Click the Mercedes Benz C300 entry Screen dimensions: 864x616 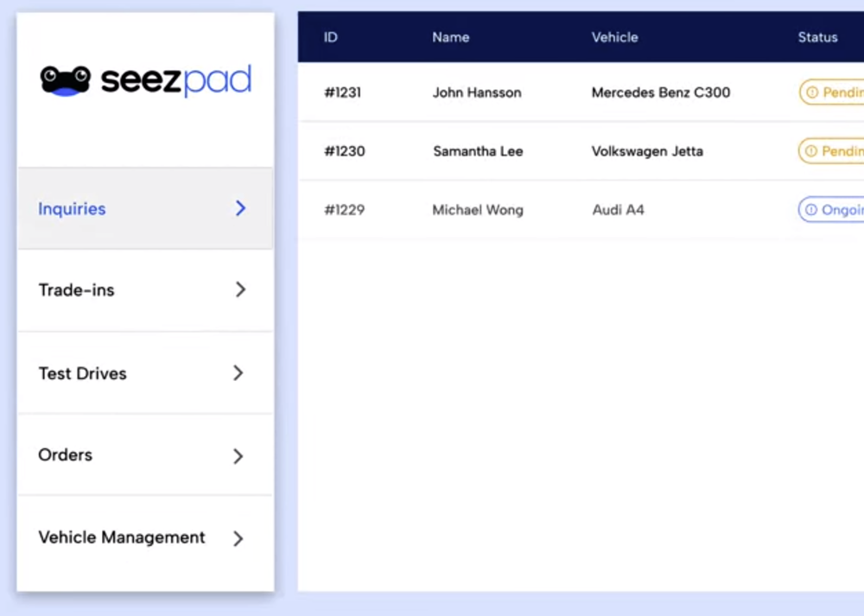660,92
